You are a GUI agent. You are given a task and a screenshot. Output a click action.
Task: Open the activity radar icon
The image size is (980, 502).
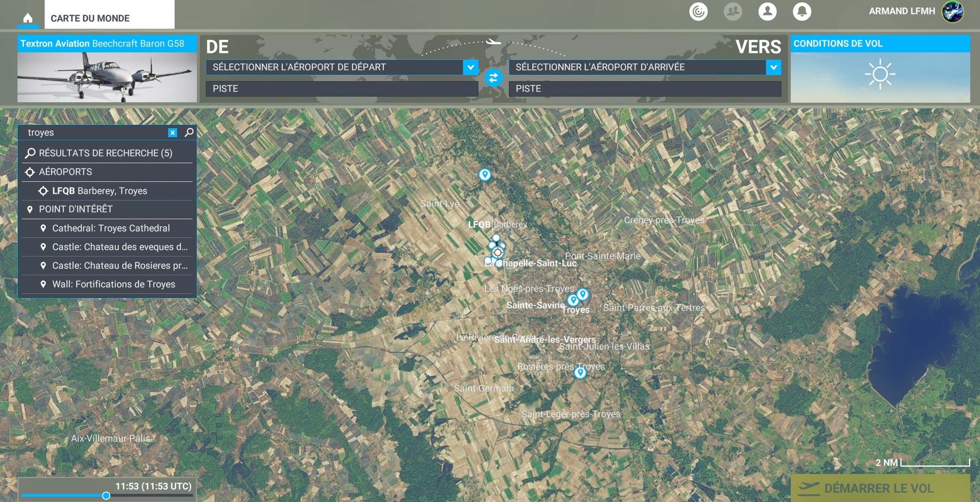(x=698, y=11)
